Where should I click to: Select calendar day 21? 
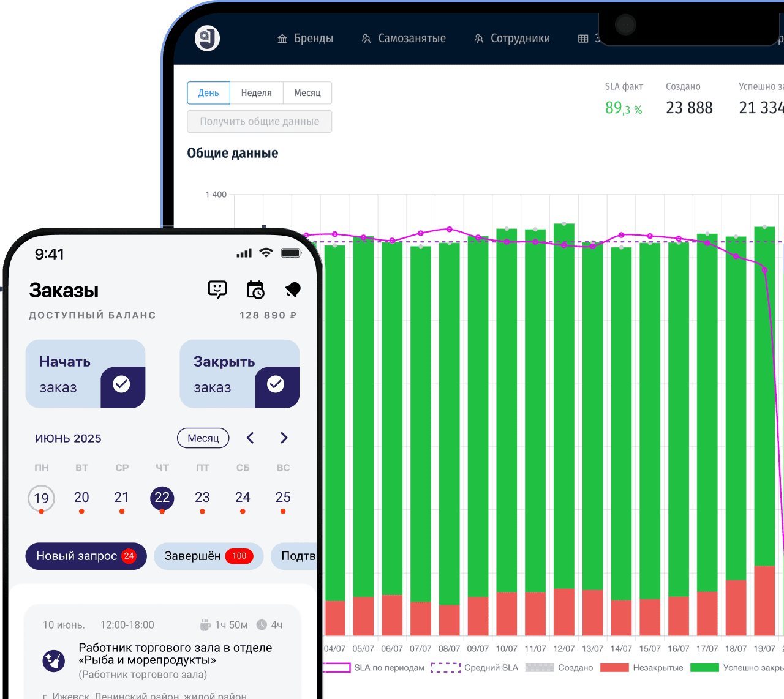[x=122, y=498]
